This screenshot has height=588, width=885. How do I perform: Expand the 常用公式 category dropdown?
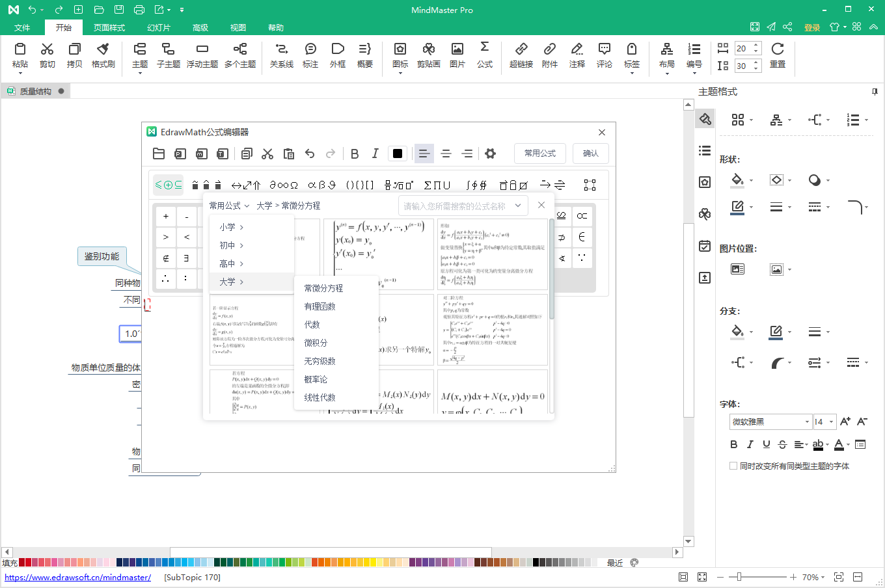coord(230,206)
